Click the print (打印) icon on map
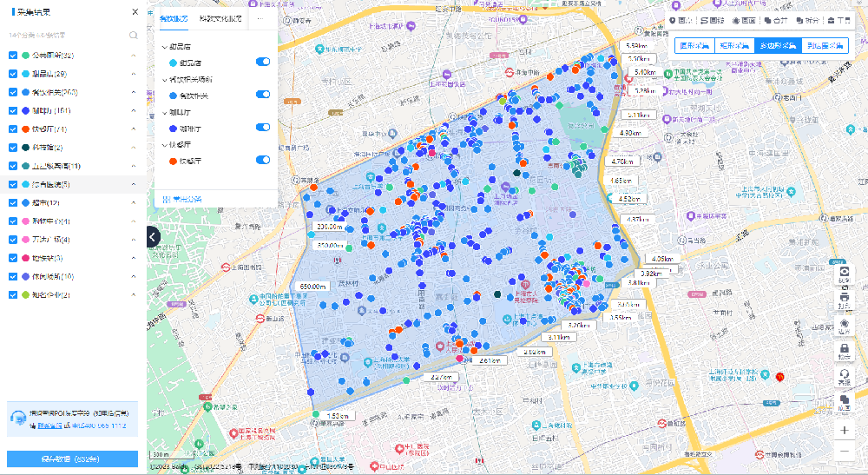The width and height of the screenshot is (868, 475). pos(844,301)
